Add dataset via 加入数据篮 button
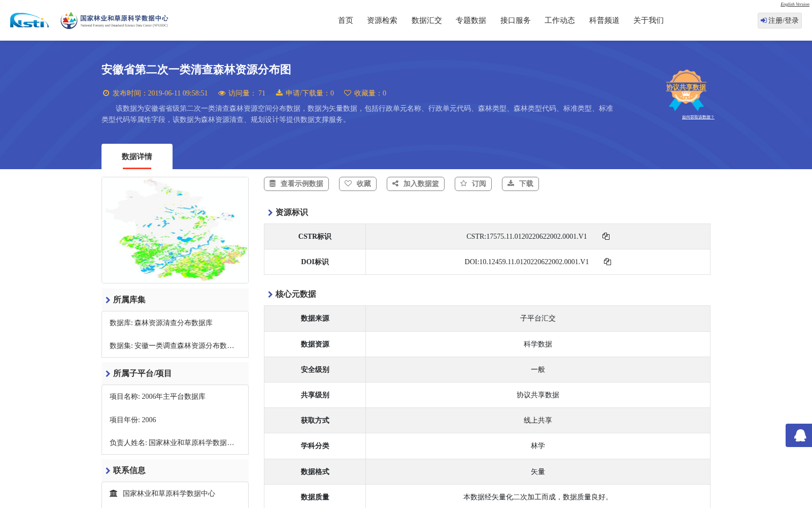Image resolution: width=812 pixels, height=508 pixels. tap(416, 184)
